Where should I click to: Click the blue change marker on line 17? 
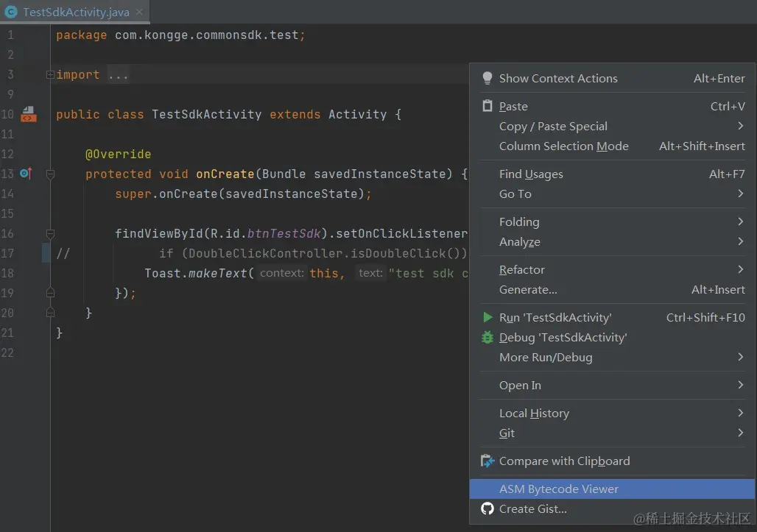[x=46, y=253]
